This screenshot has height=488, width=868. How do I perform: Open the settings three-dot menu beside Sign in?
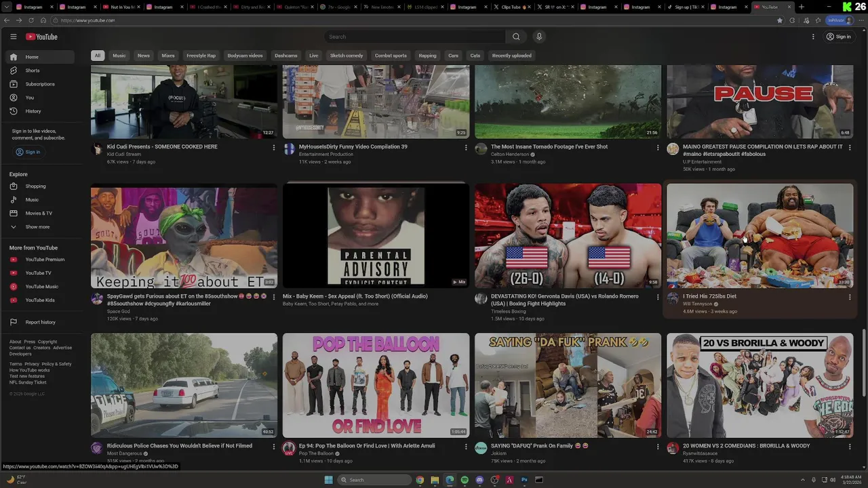pos(813,37)
